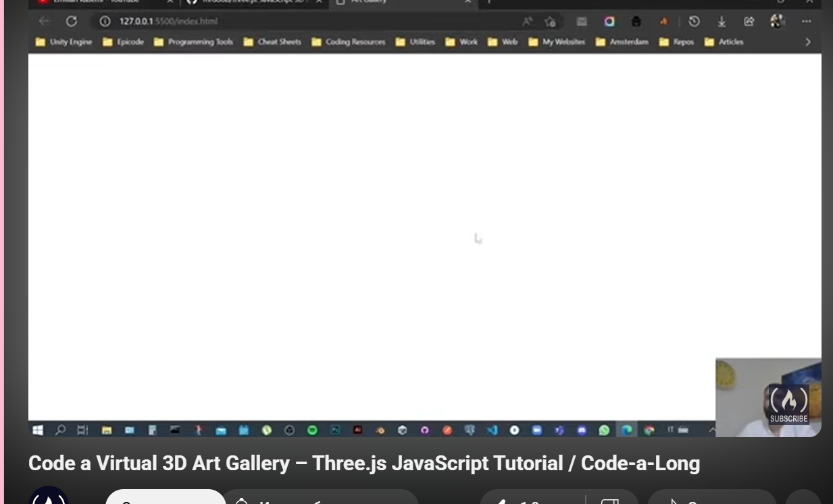Screen dimensions: 833x504
Task: Open the browser ellipsis settings menu
Action: 807,21
